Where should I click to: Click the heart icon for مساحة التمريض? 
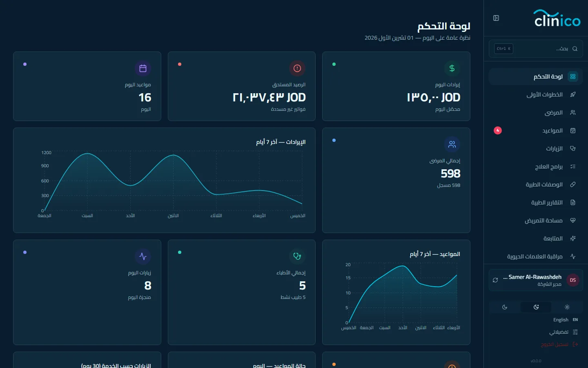(573, 220)
